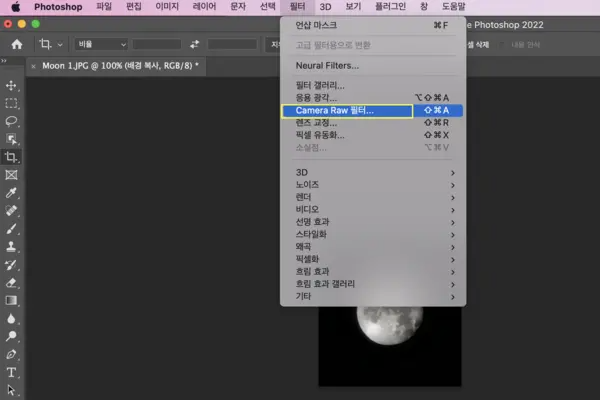Swap width and height values
This screenshot has height=400, width=600.
[194, 44]
